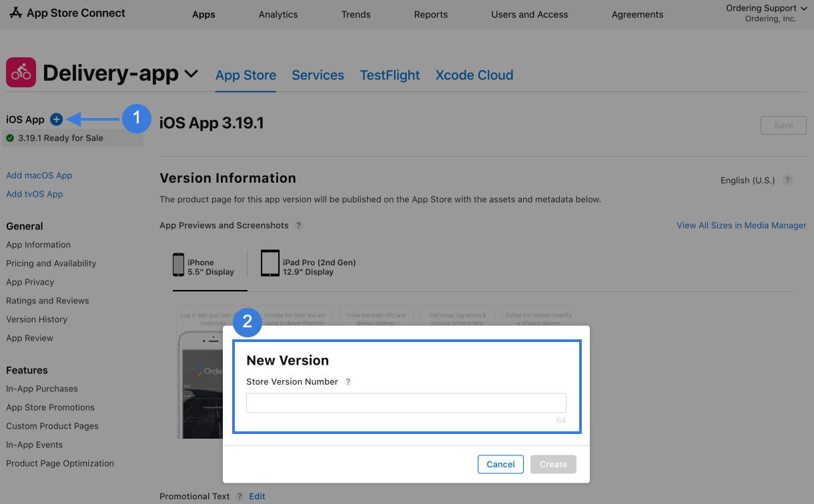This screenshot has width=814, height=504.
Task: Open App Privacy in the sidebar
Action: tap(30, 282)
